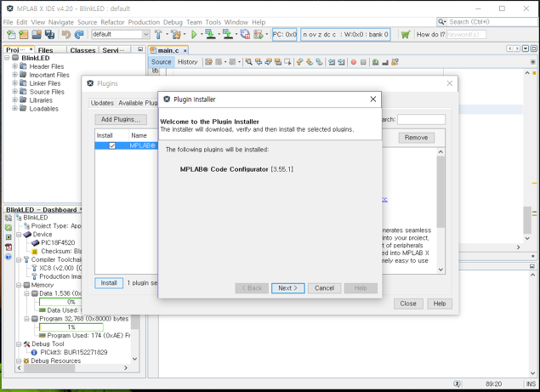540x392 pixels.
Task: Click the PDF datasheet icon in Dashboard
Action: [9, 247]
